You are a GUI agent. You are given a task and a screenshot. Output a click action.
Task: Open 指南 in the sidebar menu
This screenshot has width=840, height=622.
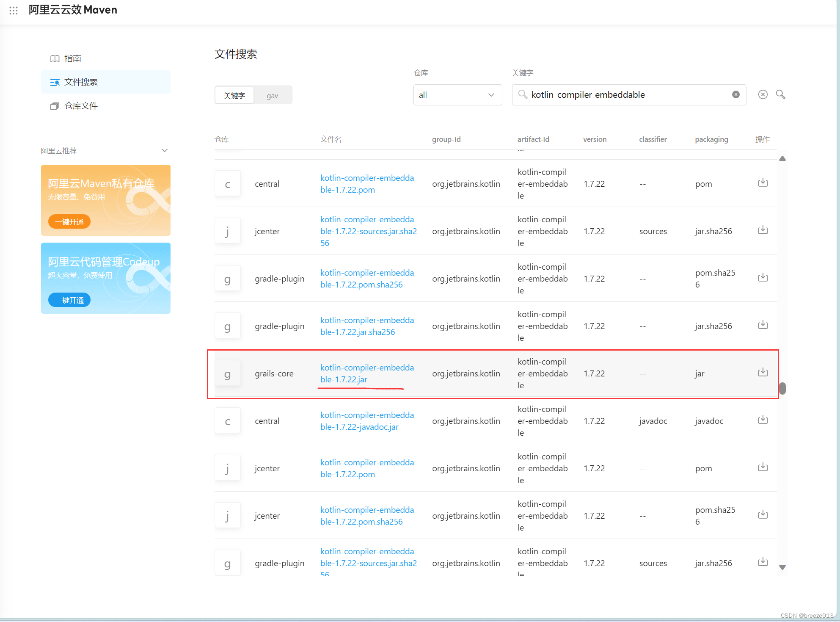click(72, 58)
